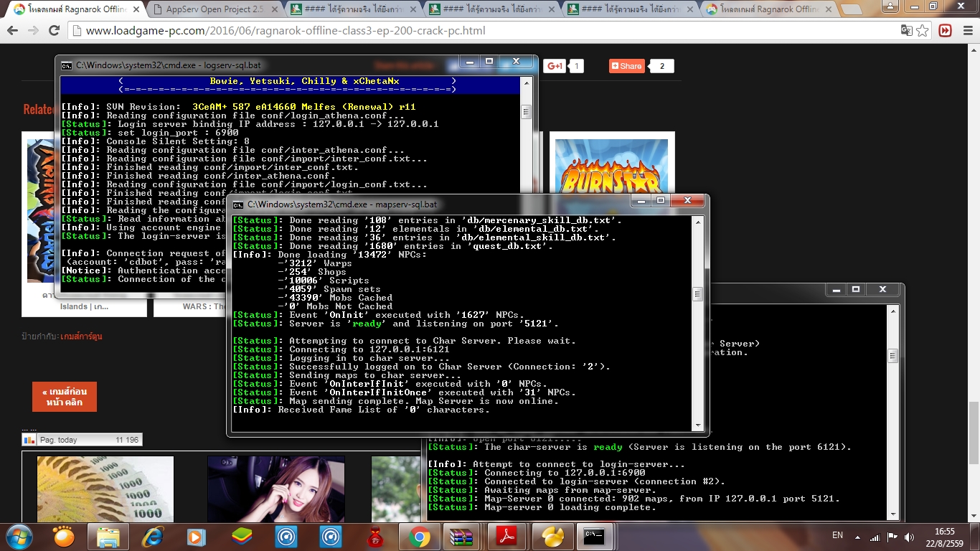Click the browser forward arrow
Image resolution: width=980 pixels, height=551 pixels.
point(33,31)
